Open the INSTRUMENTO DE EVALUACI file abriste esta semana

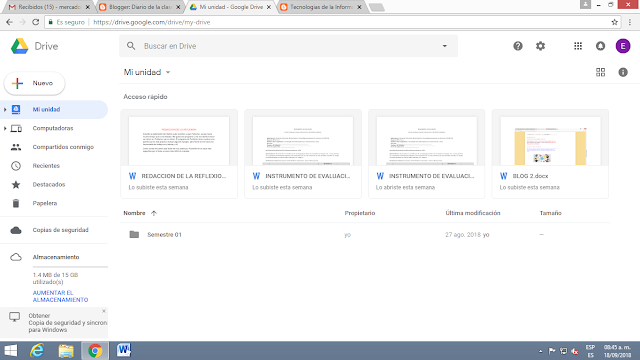pos(427,154)
